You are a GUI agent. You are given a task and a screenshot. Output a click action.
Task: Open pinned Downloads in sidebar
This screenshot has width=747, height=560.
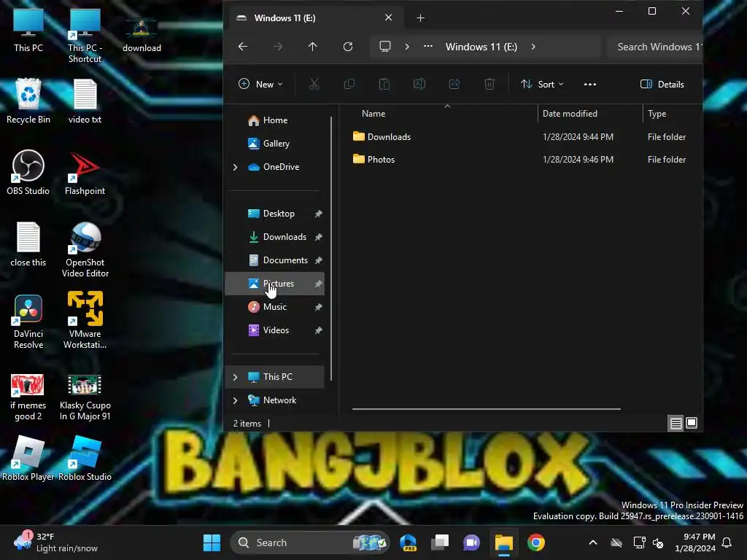pyautogui.click(x=274, y=237)
